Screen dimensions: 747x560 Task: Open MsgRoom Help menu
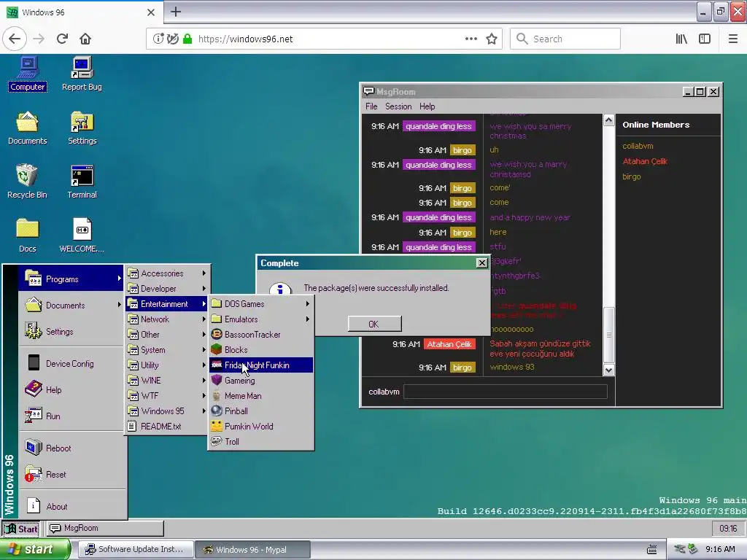coord(427,106)
